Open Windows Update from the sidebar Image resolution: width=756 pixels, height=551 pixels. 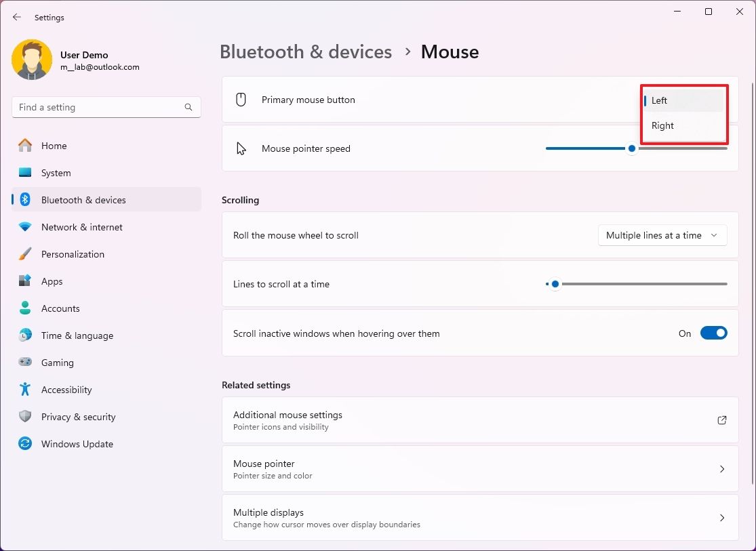coord(77,443)
